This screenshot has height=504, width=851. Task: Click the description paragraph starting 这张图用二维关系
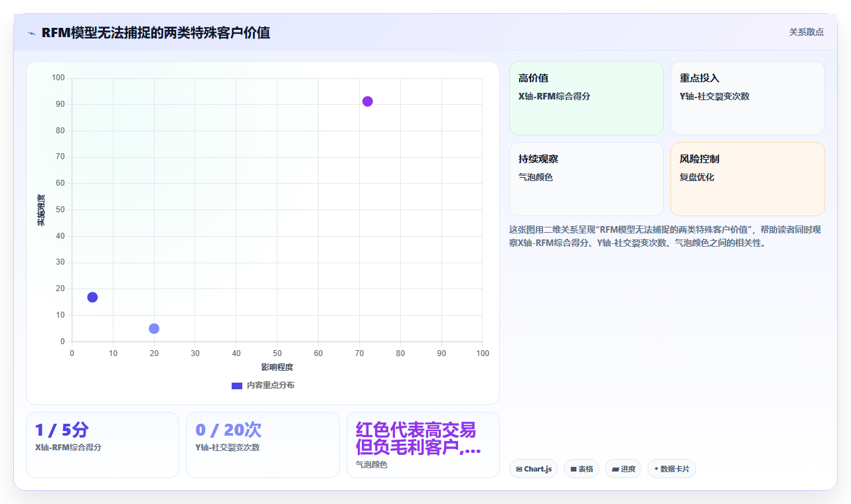tap(666, 236)
